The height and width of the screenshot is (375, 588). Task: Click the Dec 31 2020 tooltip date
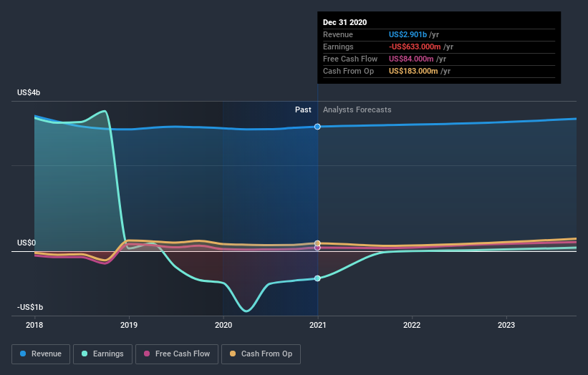pos(345,22)
